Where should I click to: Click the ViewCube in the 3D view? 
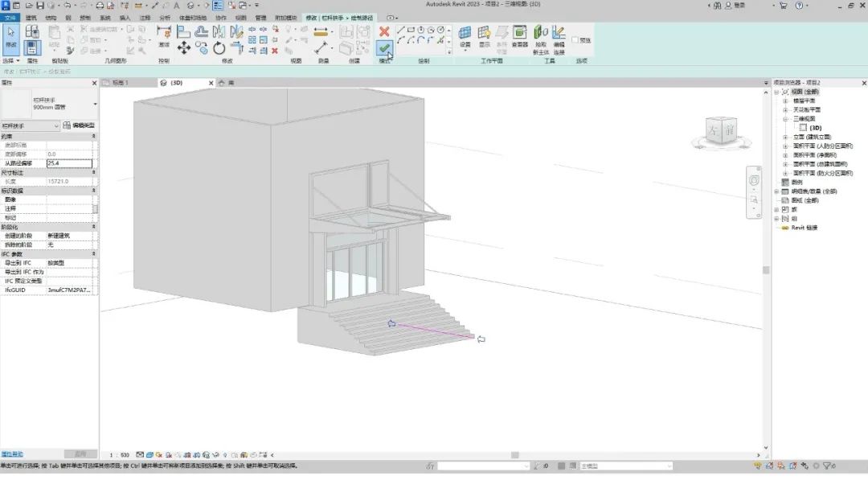pyautogui.click(x=721, y=131)
